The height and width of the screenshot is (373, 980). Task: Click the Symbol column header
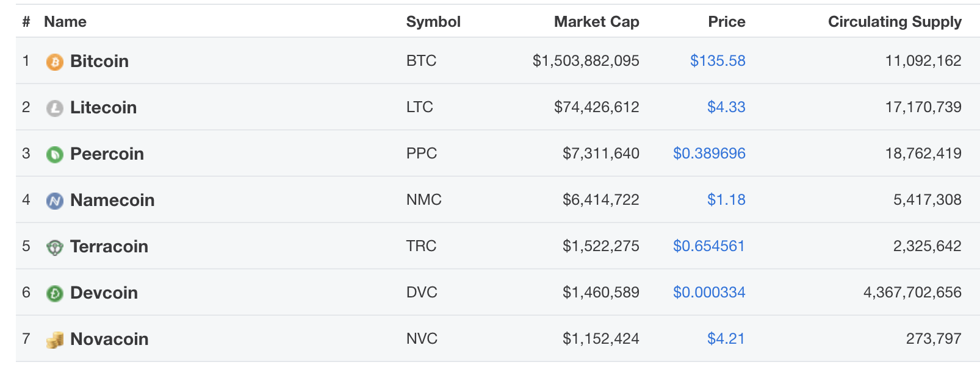point(433,22)
